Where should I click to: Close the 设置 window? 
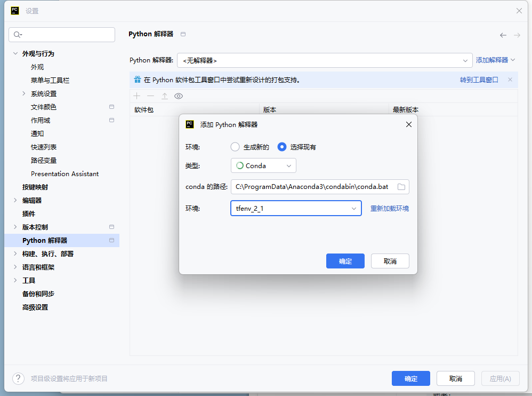coord(519,11)
